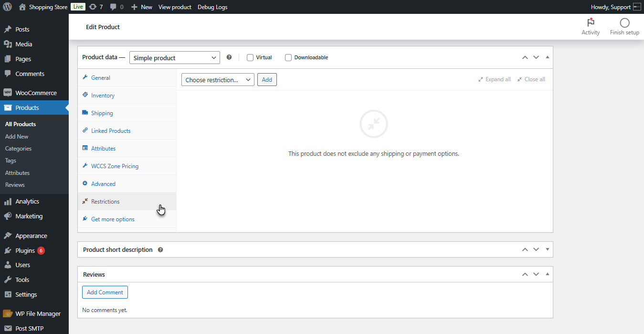Click the New content plus item
Screen dimensions: 644x334
tap(142, 7)
